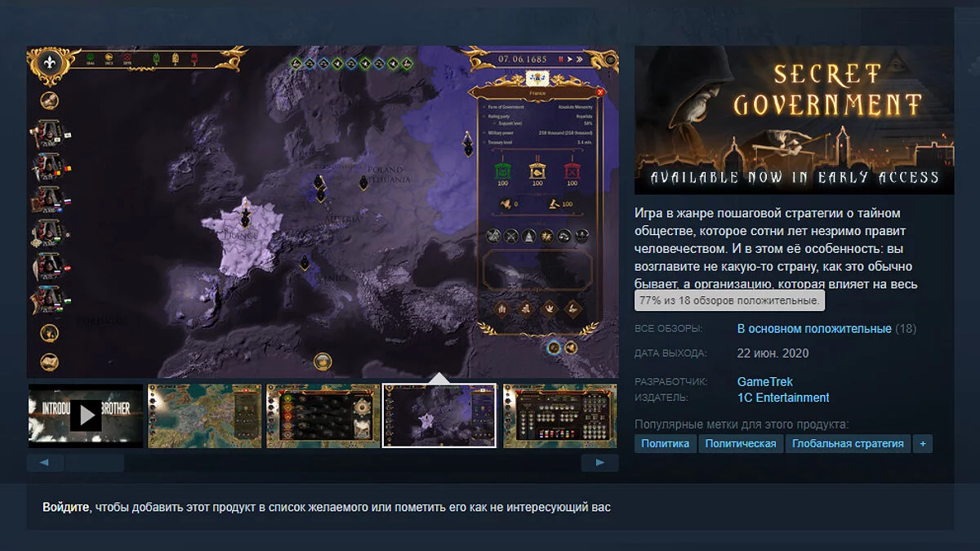Image resolution: width=980 pixels, height=551 pixels.
Task: Click the single play arrow near date
Action: (x=570, y=59)
